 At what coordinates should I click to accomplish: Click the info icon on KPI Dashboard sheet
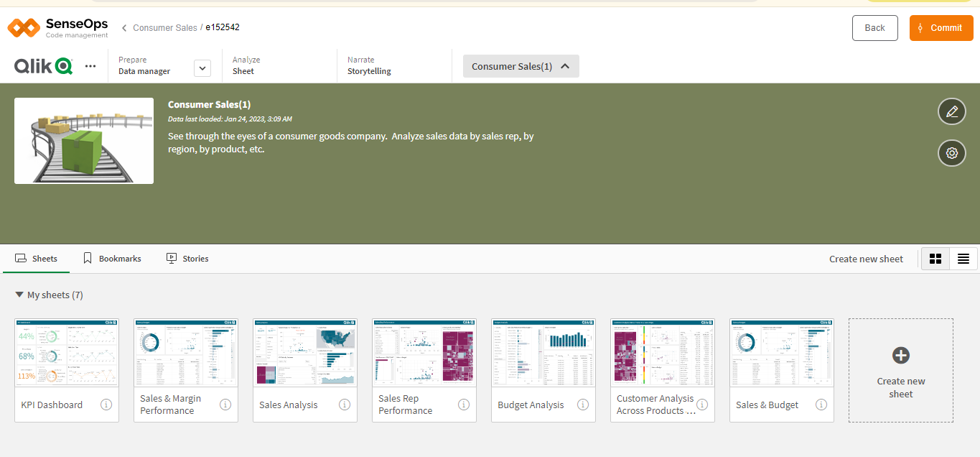tap(106, 405)
